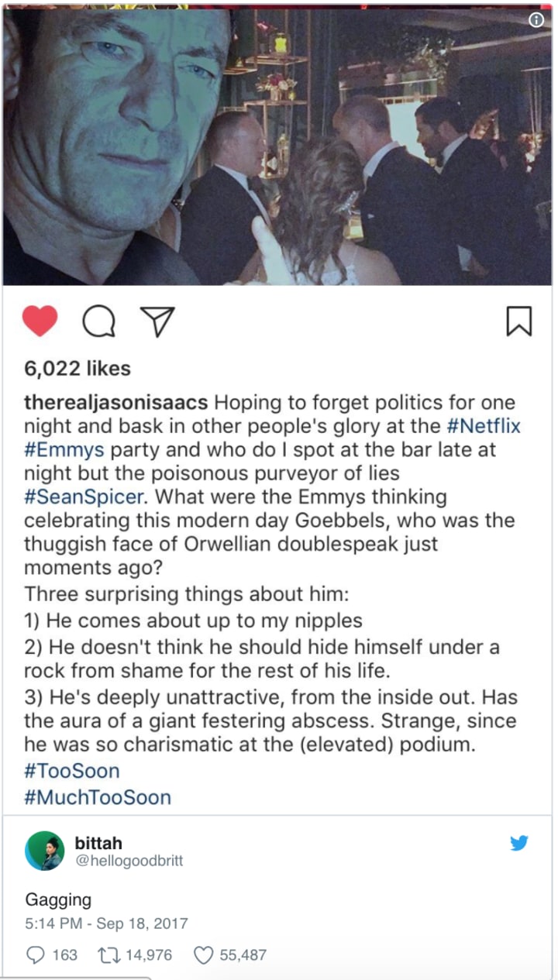558x980 pixels.
Task: View the @hellogoodbritt handle
Action: tap(129, 861)
